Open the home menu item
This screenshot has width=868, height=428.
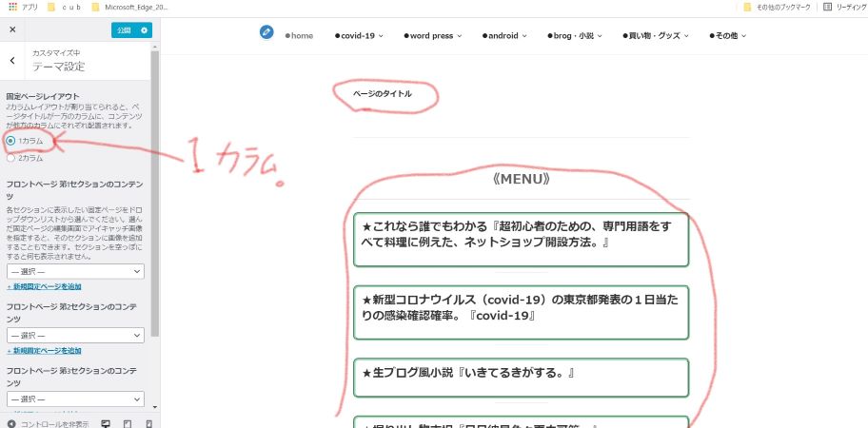click(299, 36)
